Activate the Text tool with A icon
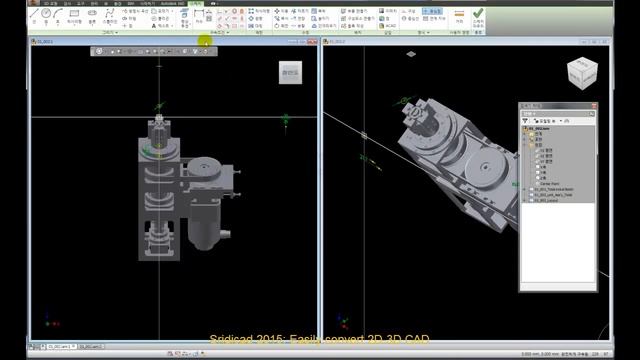Viewport: 640px width, 360px height. pos(160,26)
